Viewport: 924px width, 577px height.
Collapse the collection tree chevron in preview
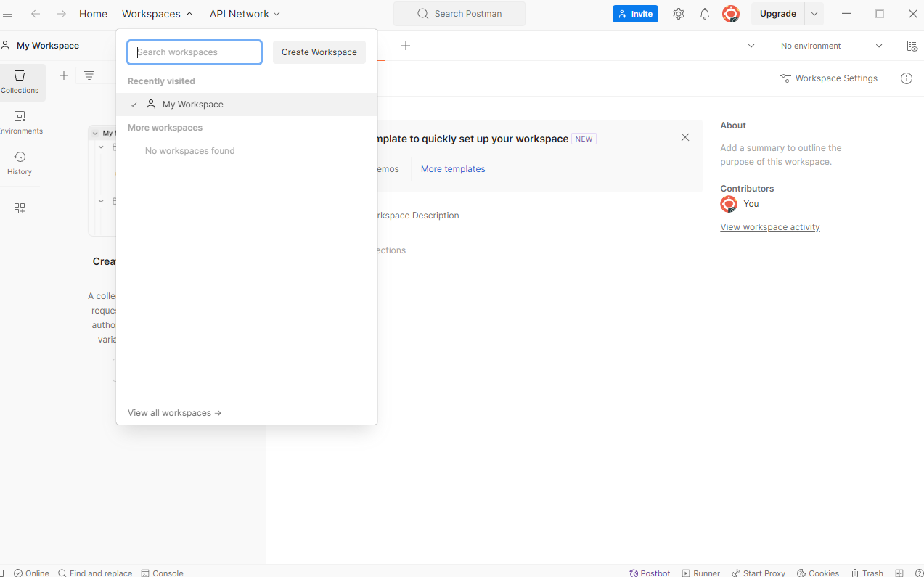tap(95, 134)
